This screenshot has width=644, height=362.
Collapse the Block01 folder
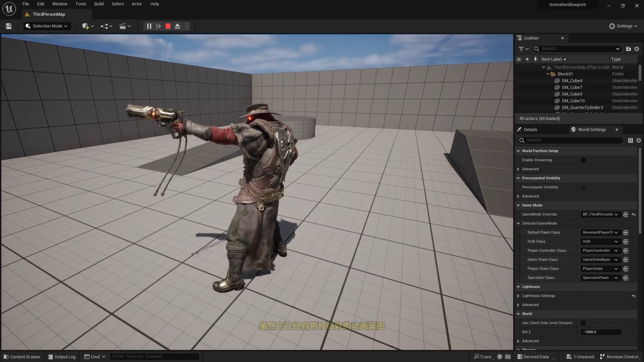tap(548, 74)
